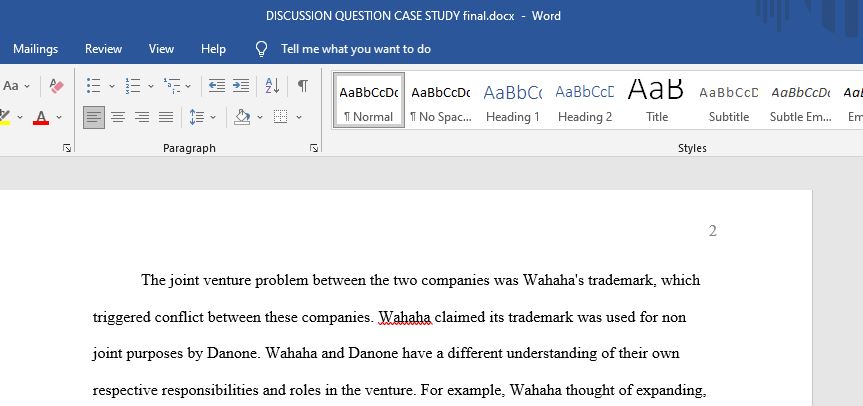Click the Numbering list icon
Image resolution: width=863 pixels, height=406 pixels.
pyautogui.click(x=133, y=86)
